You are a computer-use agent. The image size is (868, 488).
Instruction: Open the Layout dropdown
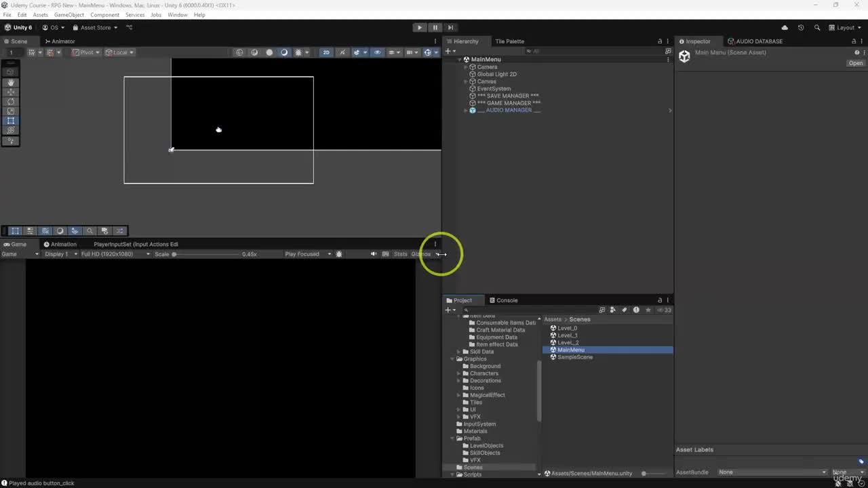845,28
